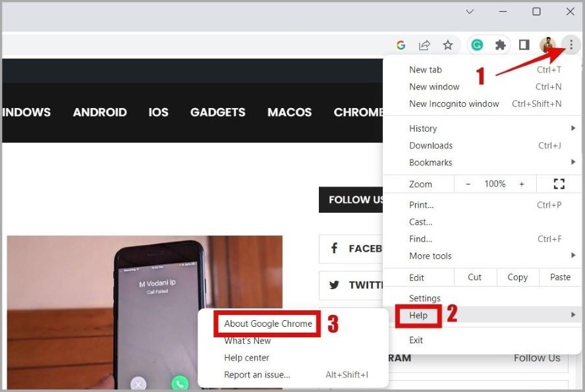Choose Find... in the menu
585x392 pixels.
pyautogui.click(x=482, y=238)
